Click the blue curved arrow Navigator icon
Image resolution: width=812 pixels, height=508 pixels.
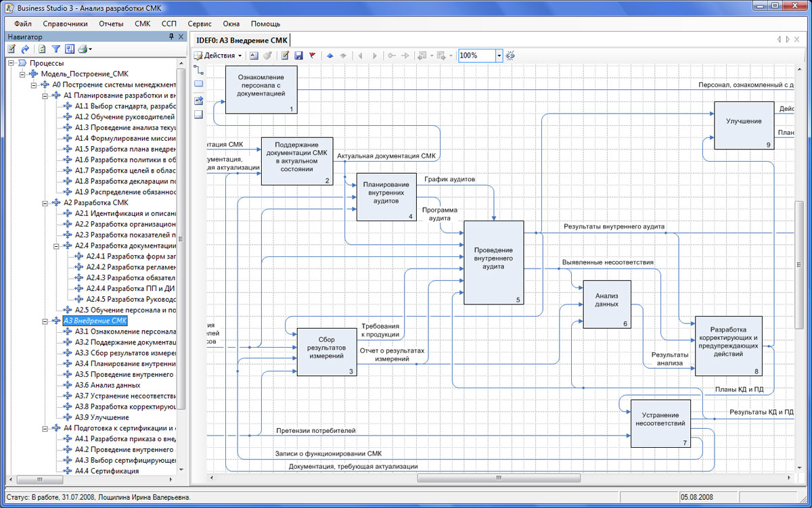(x=26, y=49)
